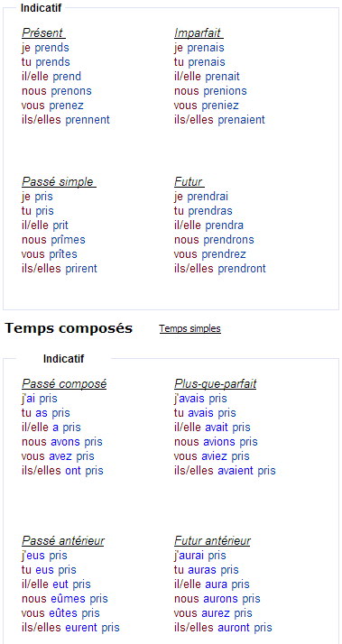Click auxiliary auront in Futur antérieur
The width and height of the screenshot is (342, 644).
[x=234, y=628]
